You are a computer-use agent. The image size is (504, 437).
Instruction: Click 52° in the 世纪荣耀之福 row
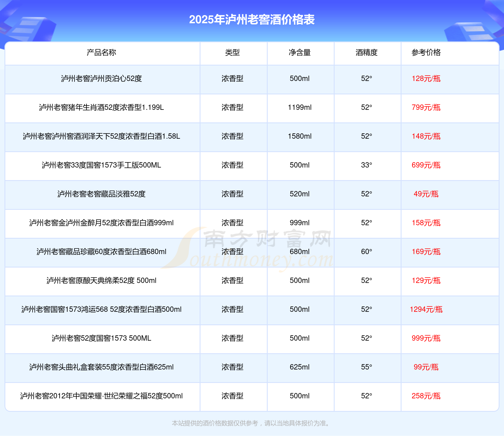[x=367, y=396]
